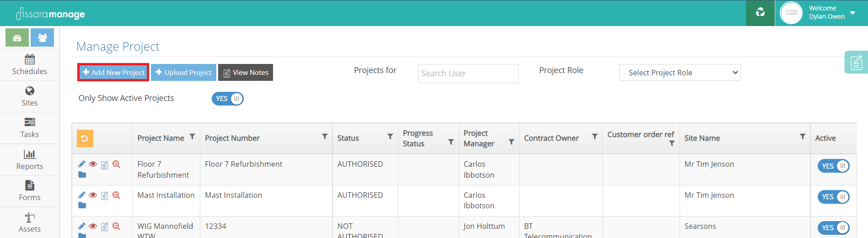Open Project Manager column filter
Screen dimensions: 868x238
pos(511,142)
